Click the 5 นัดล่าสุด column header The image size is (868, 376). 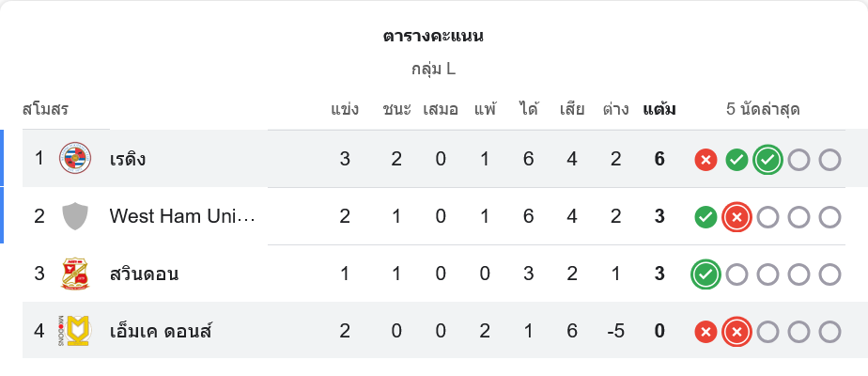coord(763,109)
